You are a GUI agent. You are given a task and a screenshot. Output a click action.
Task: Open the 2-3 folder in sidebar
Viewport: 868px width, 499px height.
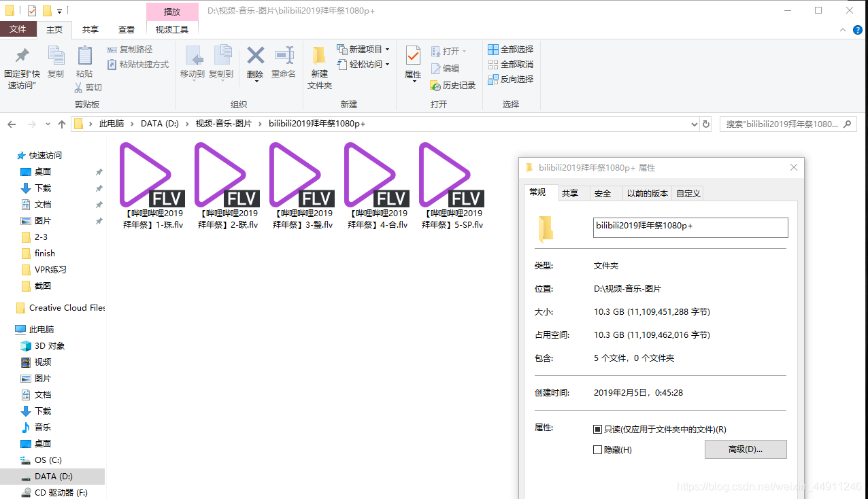coord(41,237)
